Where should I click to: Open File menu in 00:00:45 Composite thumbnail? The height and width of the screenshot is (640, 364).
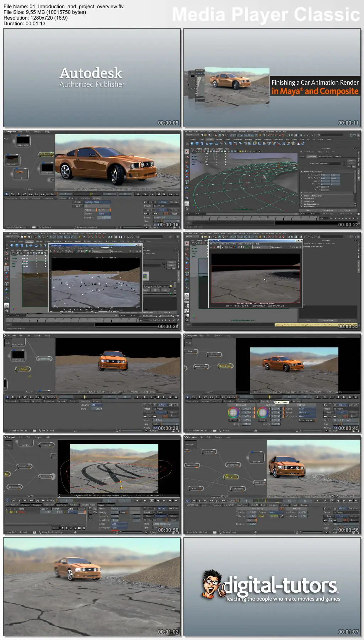click(200, 335)
